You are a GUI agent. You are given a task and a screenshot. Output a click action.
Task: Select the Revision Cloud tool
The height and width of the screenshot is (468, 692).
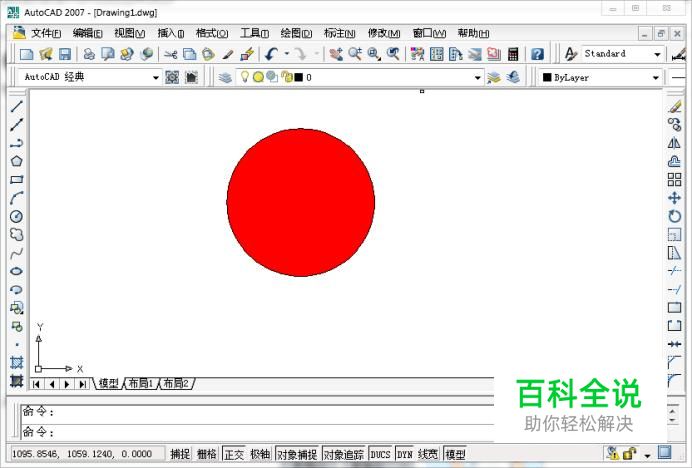[16, 234]
